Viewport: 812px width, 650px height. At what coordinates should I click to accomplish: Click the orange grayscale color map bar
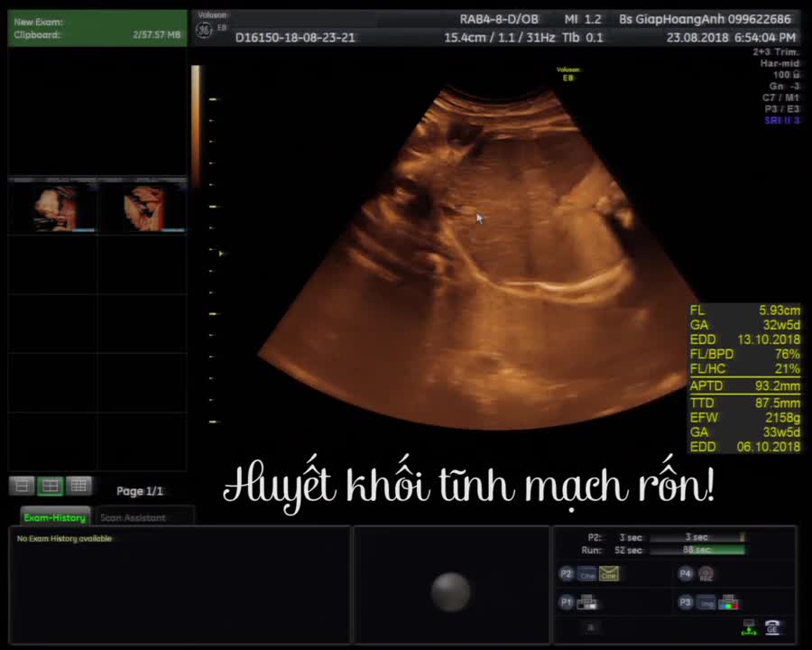pyautogui.click(x=196, y=125)
